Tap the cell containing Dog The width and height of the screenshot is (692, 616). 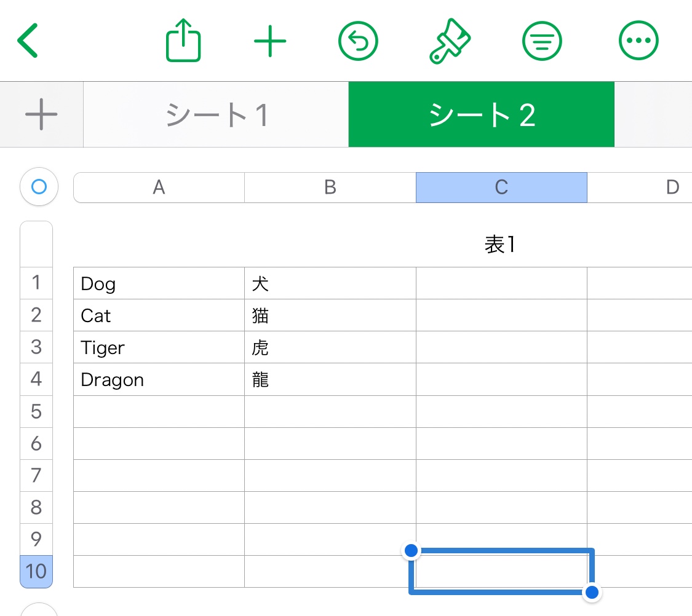[x=159, y=283]
